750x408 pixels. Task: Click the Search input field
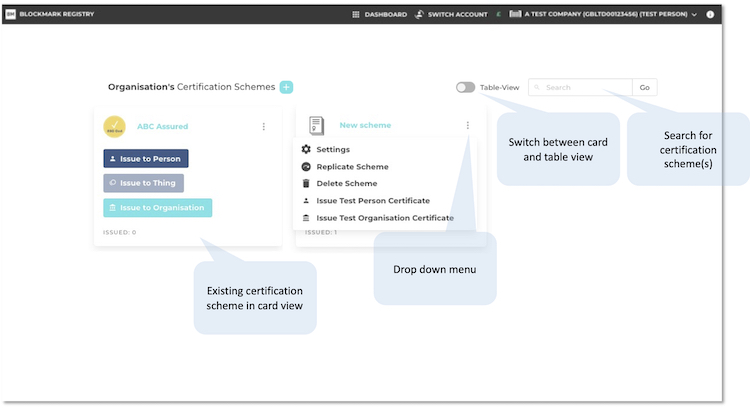pyautogui.click(x=582, y=87)
